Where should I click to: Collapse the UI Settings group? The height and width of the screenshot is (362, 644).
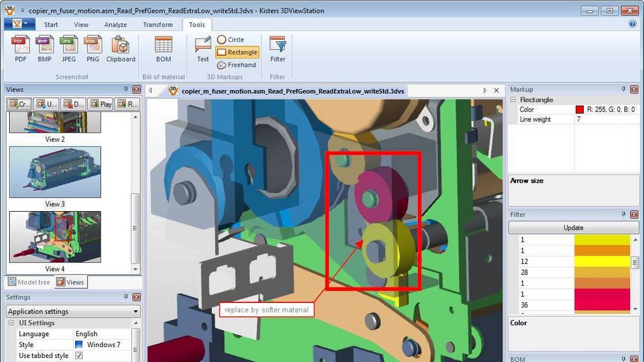pyautogui.click(x=12, y=323)
